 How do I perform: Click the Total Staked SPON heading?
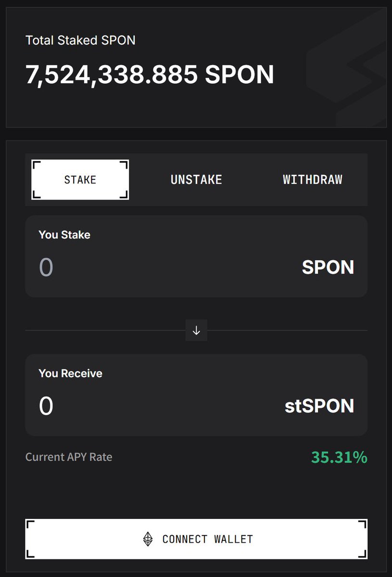point(80,40)
